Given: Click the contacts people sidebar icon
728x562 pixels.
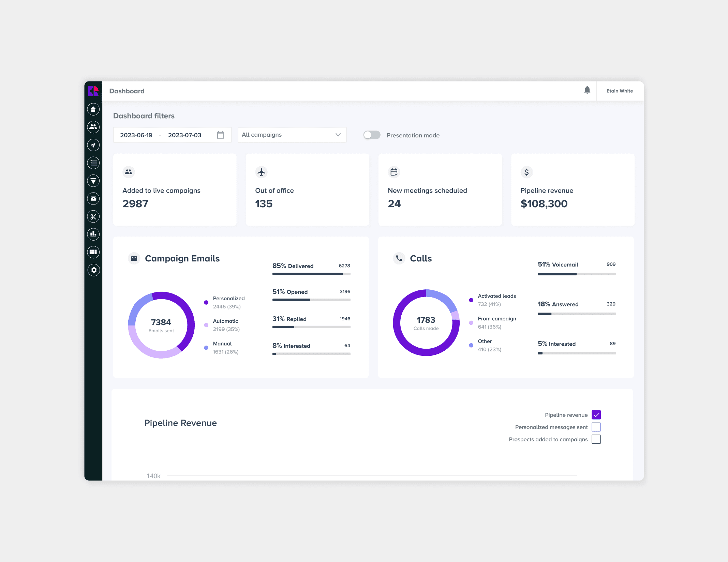Looking at the screenshot, I should [x=93, y=127].
